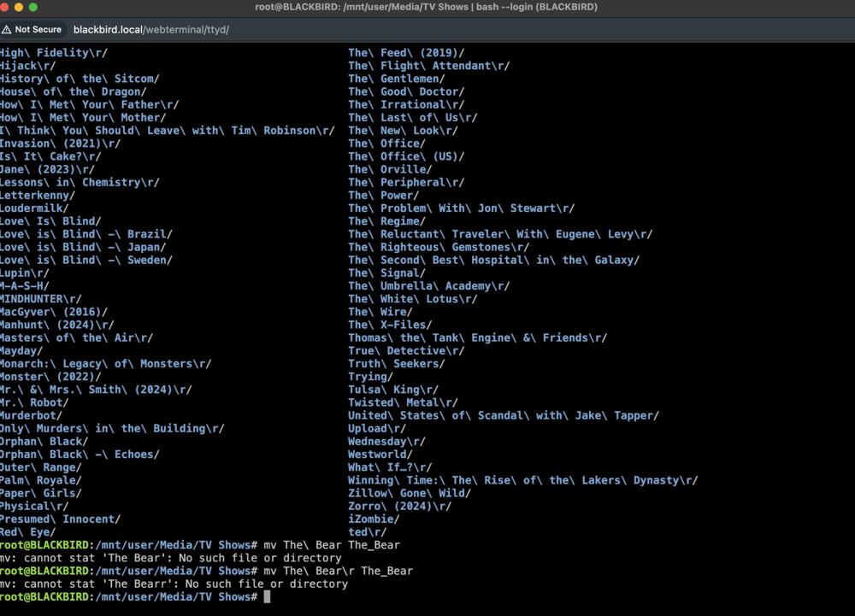Click 'Love\ is\ Blind\ -\ Japan/' entry
This screenshot has height=616, width=855.
pyautogui.click(x=83, y=247)
